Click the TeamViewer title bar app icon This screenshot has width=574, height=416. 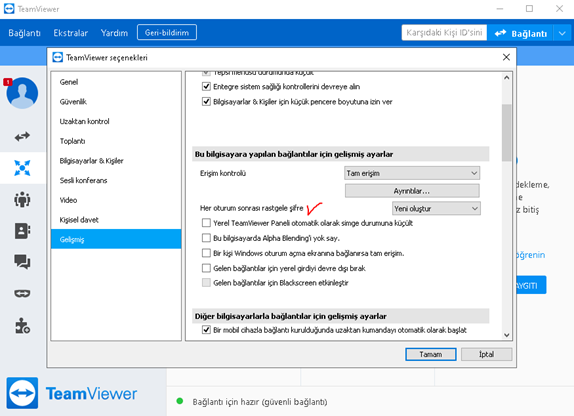pyautogui.click(x=9, y=9)
